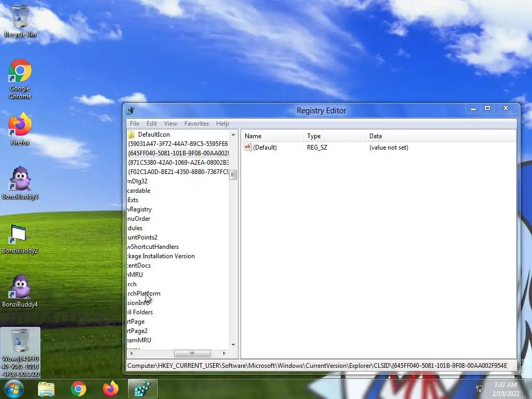Select the {59031A47-3F72-44A7 key
This screenshot has width=532, height=399.
[x=178, y=144]
